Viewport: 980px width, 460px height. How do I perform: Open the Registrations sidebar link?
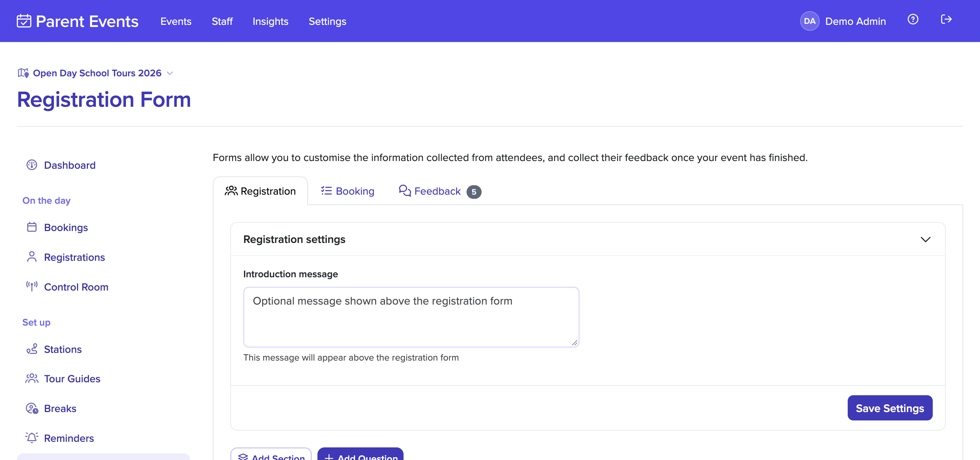point(75,257)
